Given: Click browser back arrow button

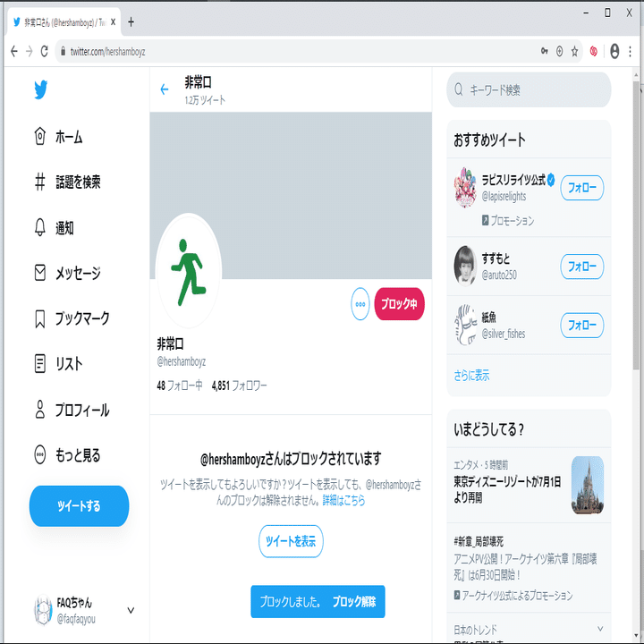Looking at the screenshot, I should pos(14,51).
